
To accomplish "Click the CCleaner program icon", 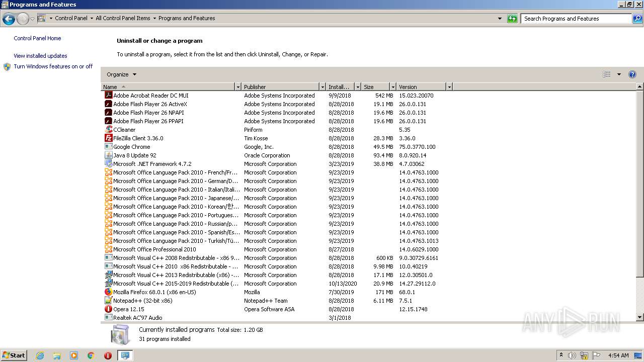I will tap(108, 130).
